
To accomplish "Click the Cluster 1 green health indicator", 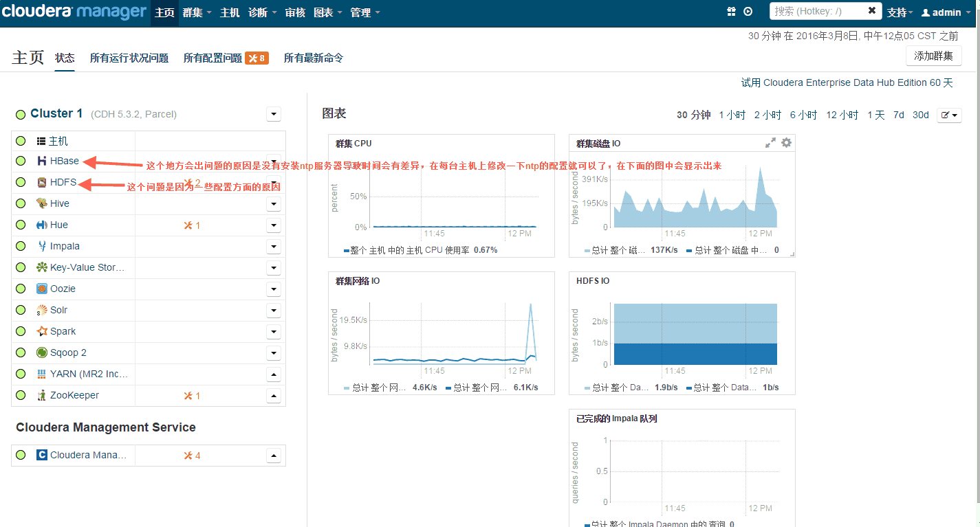I will pyautogui.click(x=21, y=114).
